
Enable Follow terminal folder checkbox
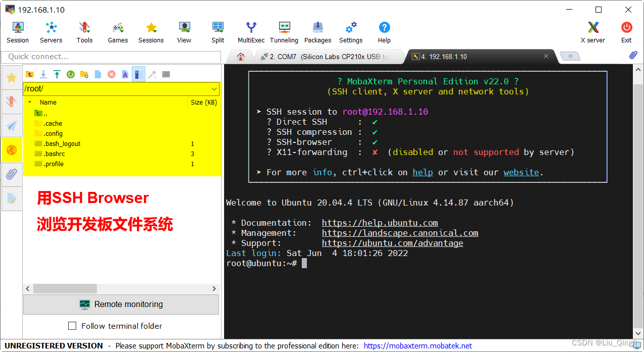[x=72, y=326]
